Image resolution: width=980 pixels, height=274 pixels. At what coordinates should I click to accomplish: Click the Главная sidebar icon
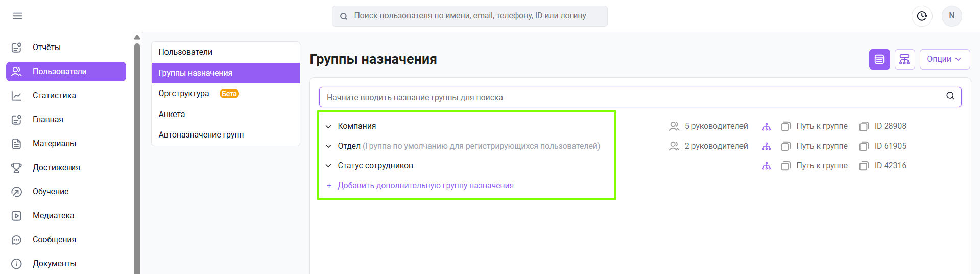tap(16, 120)
